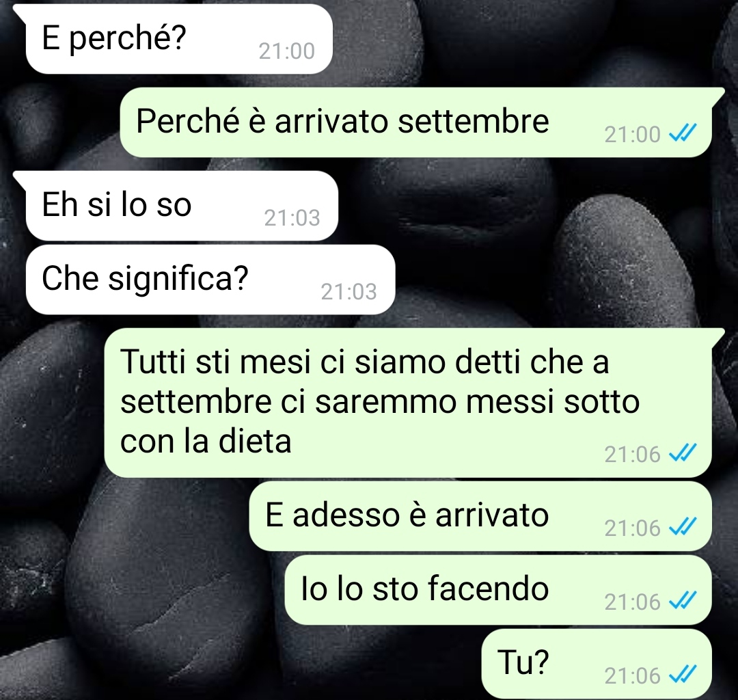Click blue double-check on the dieta message

(683, 453)
